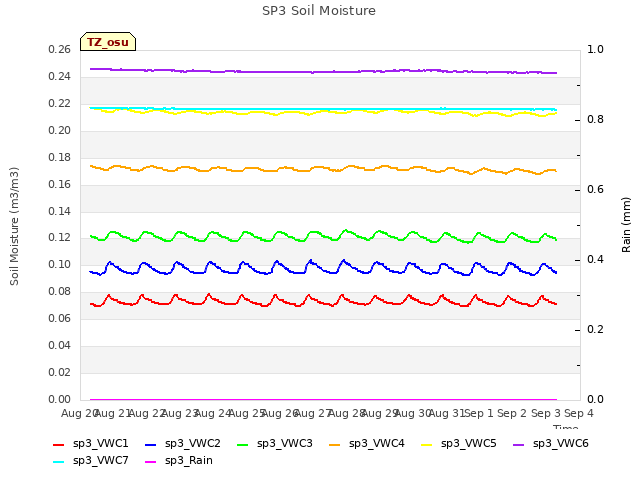Click the cyan sp3_VWC7 legend swatch
The width and height of the screenshot is (640, 480).
tap(59, 462)
